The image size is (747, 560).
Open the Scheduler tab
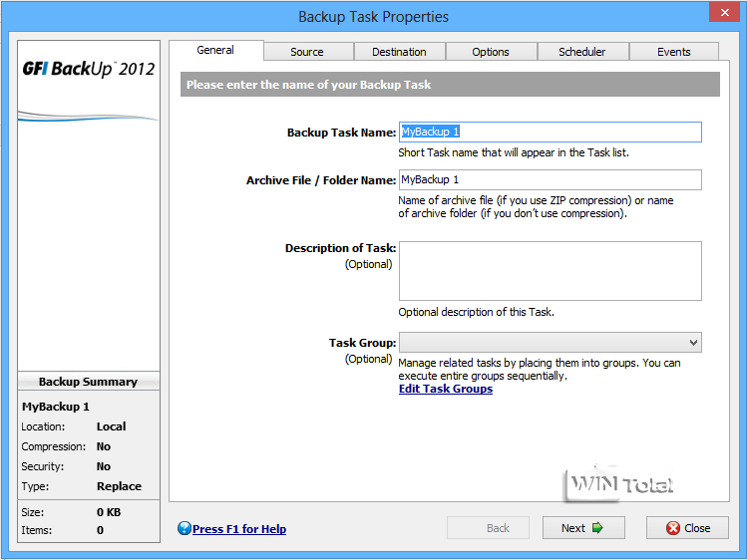582,52
